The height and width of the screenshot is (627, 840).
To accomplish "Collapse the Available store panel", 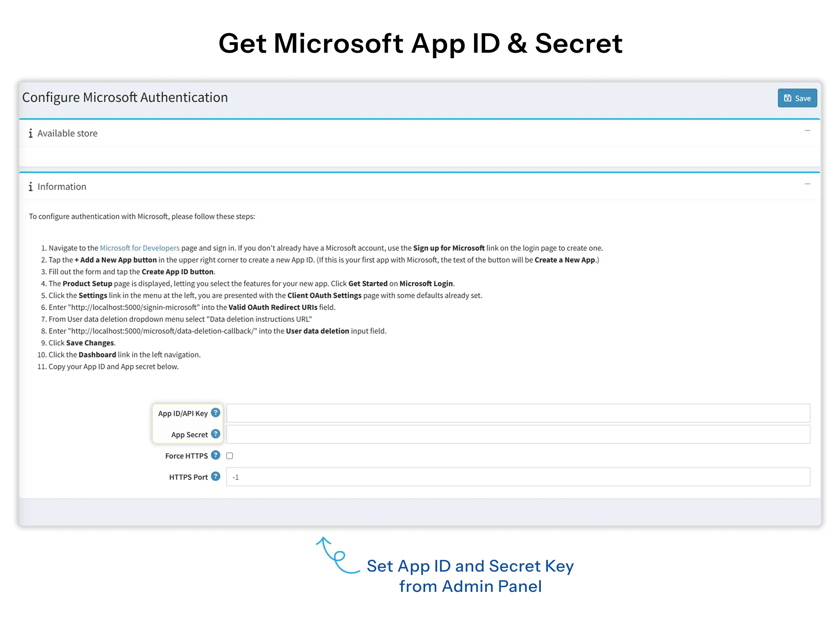I will [x=807, y=130].
